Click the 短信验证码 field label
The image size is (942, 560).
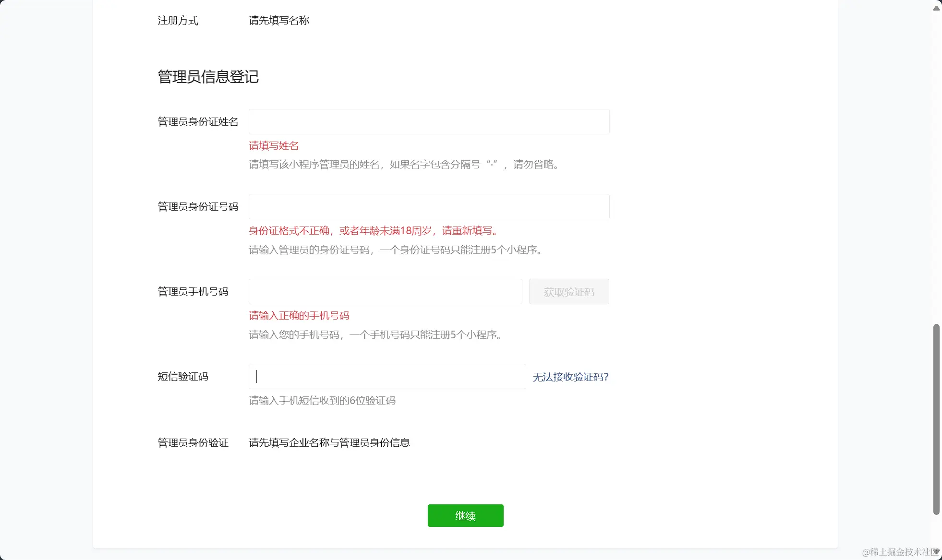(183, 377)
